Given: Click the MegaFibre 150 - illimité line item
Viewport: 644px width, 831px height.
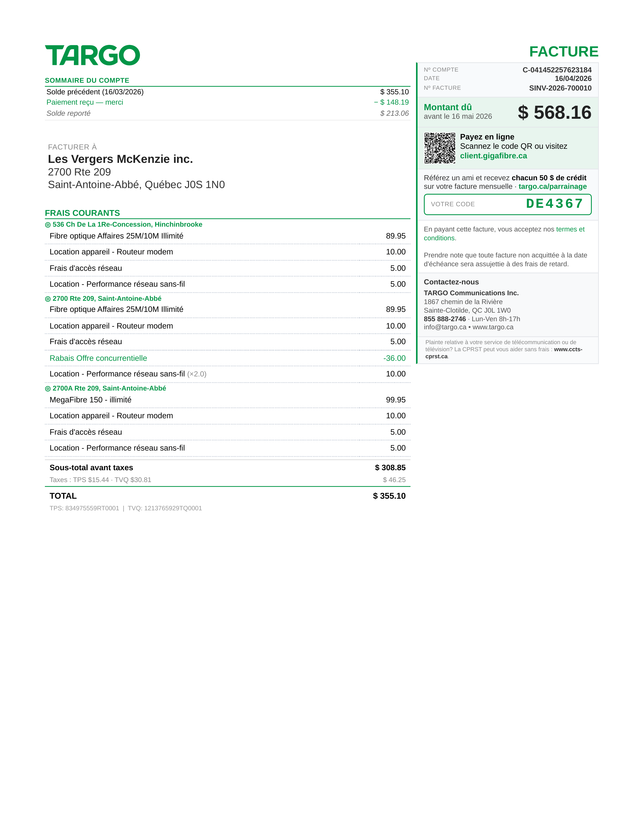Looking at the screenshot, I should (91, 400).
